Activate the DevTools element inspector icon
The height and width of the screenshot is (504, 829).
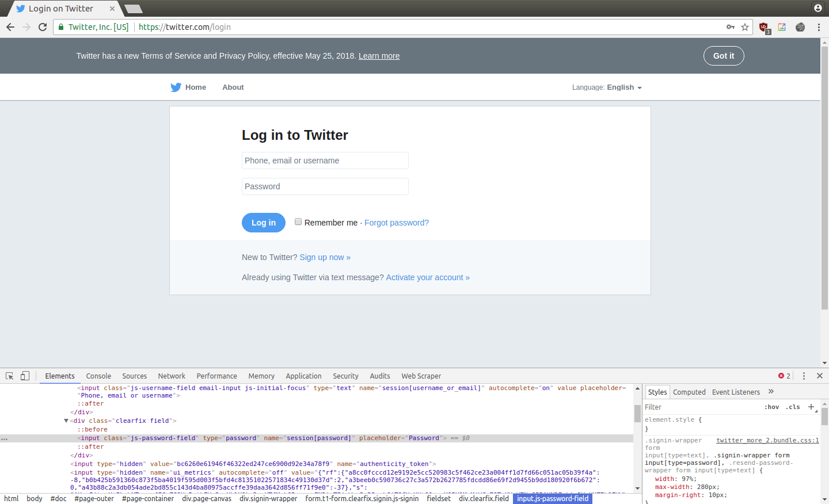click(x=9, y=376)
